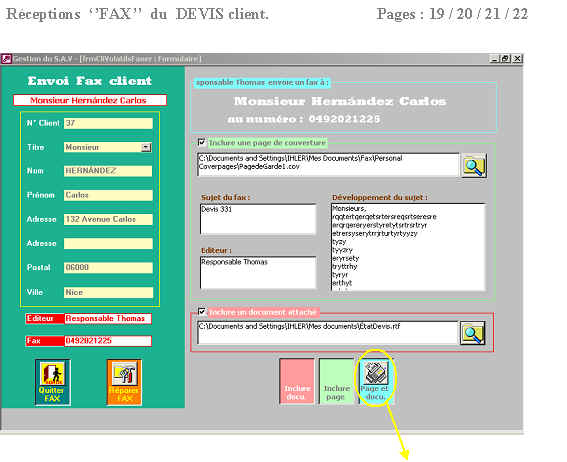This screenshot has height=462, width=567.
Task: Click the Titre combo box showing Monsieur
Action: coord(108,147)
